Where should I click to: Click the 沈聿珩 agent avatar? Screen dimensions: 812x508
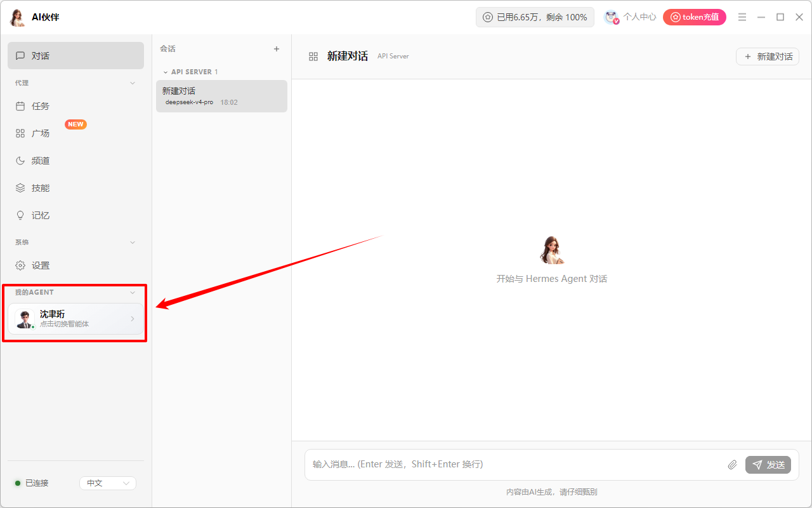(x=25, y=319)
